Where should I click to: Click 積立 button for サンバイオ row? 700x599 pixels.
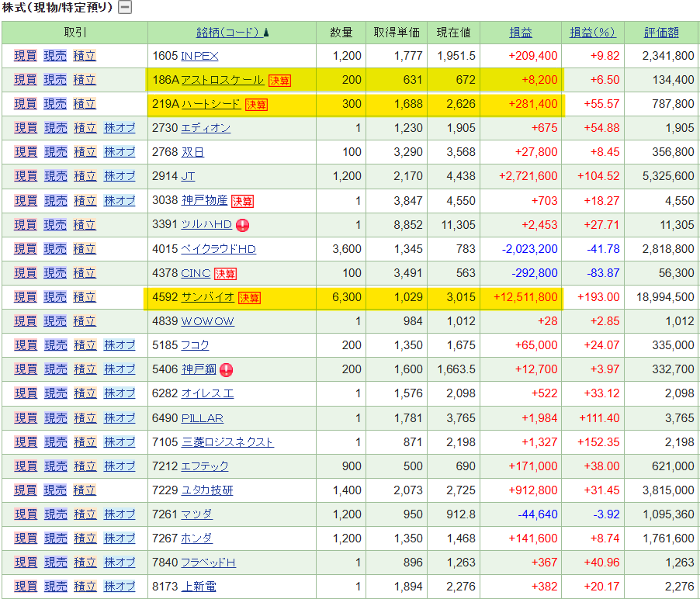pos(85,297)
